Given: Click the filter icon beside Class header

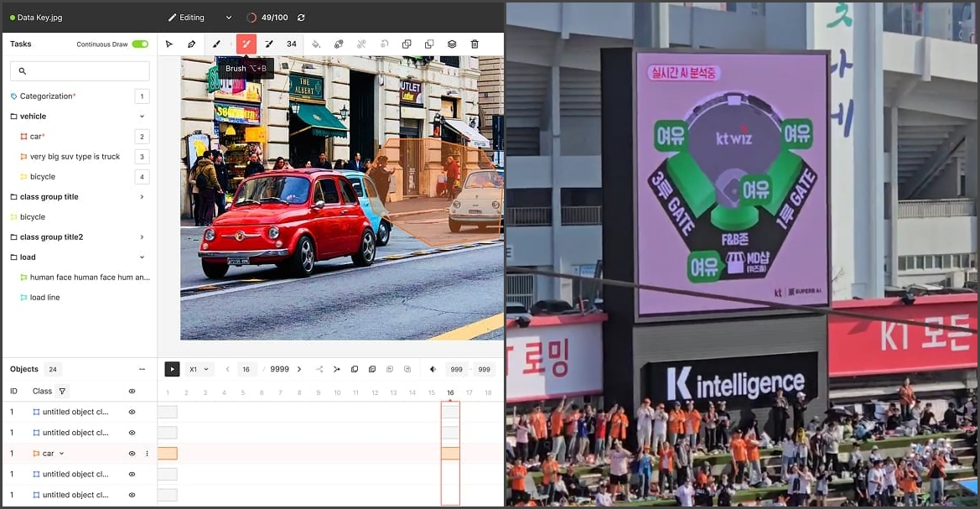Looking at the screenshot, I should tap(62, 392).
